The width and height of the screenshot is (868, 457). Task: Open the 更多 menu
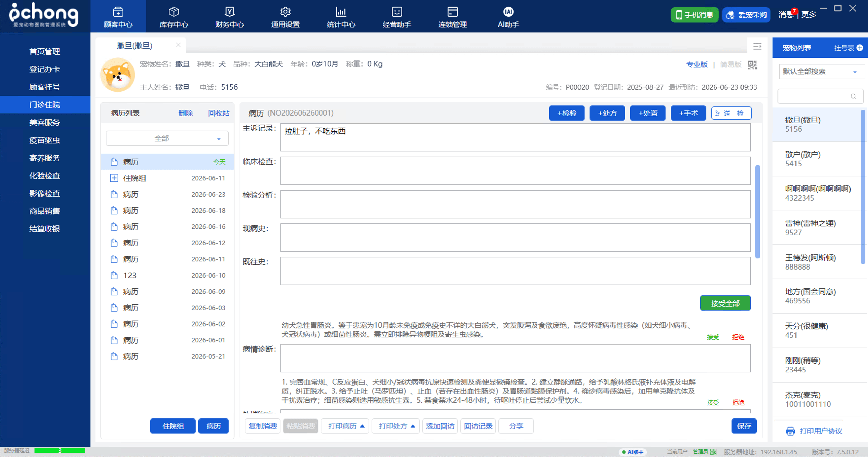pyautogui.click(x=809, y=14)
